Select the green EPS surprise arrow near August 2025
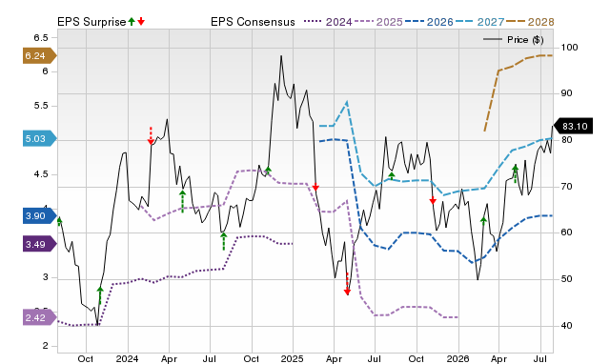The height and width of the screenshot is (364, 610). coord(392,176)
